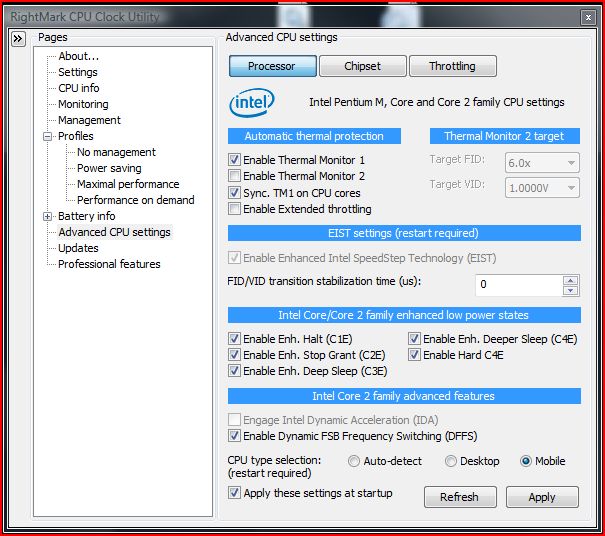This screenshot has height=536, width=605.
Task: Open the Professional features page
Action: [109, 264]
